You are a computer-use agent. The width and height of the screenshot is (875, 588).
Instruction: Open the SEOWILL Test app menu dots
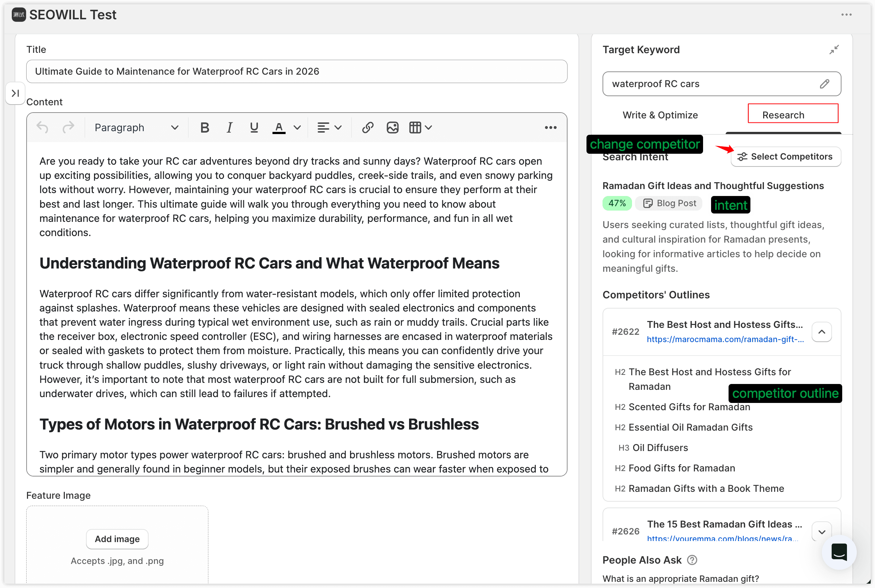(x=846, y=15)
